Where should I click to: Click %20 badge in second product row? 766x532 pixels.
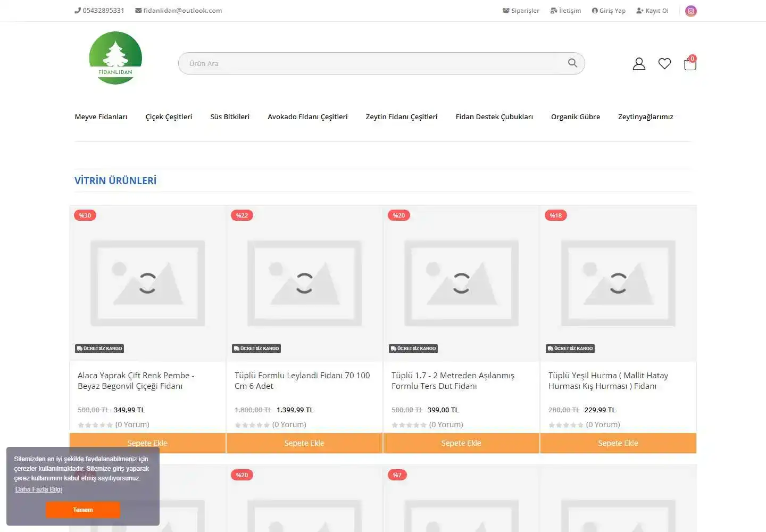tap(242, 475)
